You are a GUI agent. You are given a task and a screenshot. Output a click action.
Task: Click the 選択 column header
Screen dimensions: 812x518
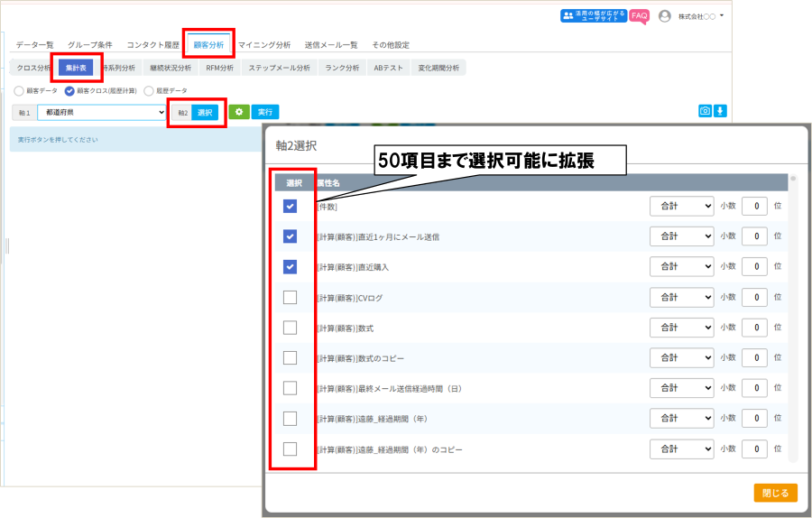pos(294,183)
